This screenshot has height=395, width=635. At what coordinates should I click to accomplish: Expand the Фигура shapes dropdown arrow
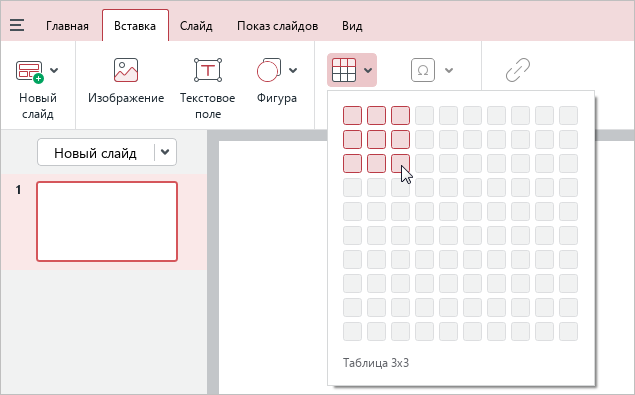[x=293, y=70]
